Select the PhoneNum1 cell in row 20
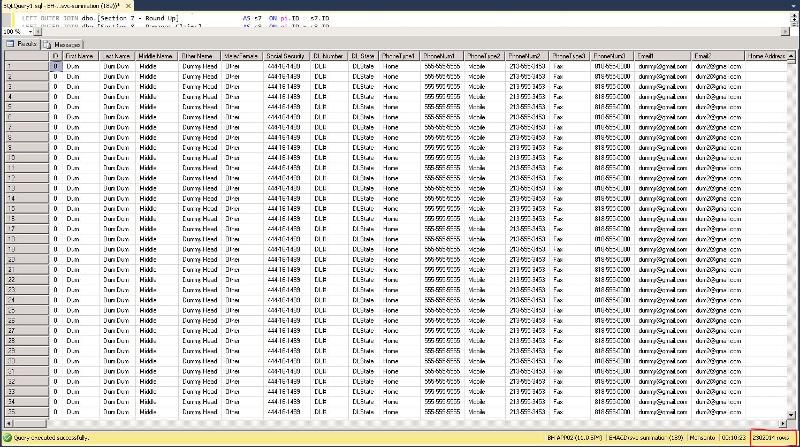Image resolution: width=800 pixels, height=447 pixels. [x=443, y=259]
